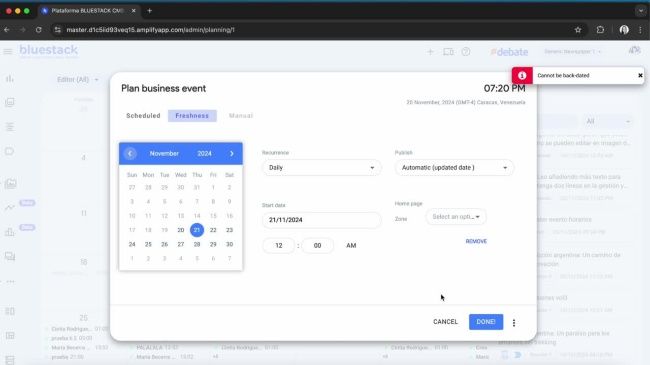
Task: Open the Publish dropdown Automatic (updated date)
Action: pyautogui.click(x=454, y=168)
